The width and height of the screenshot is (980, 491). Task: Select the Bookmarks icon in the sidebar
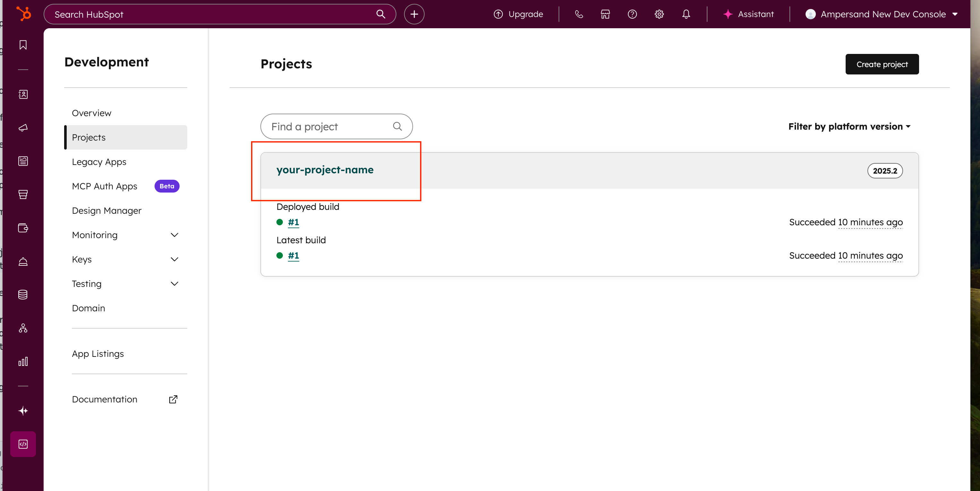[x=23, y=45]
